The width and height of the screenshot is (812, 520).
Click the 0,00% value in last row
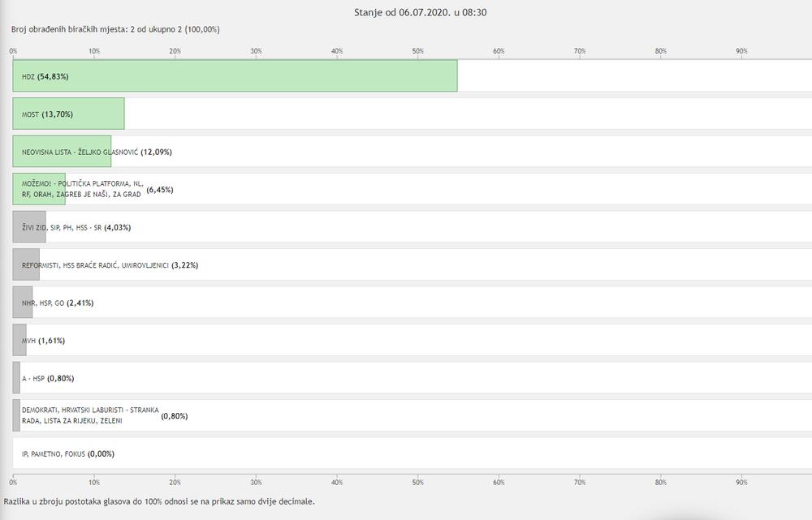click(101, 453)
